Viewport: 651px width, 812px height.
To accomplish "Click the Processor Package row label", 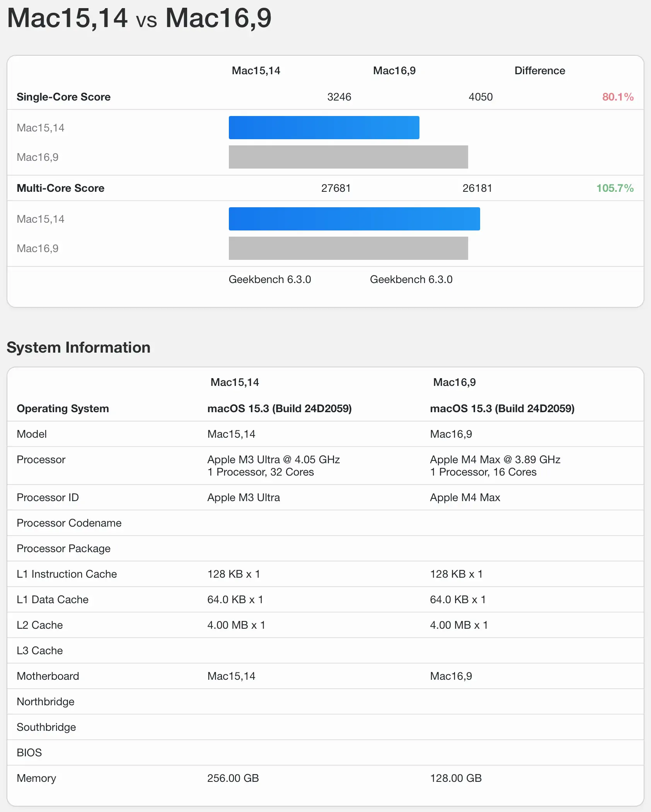I will pos(64,548).
